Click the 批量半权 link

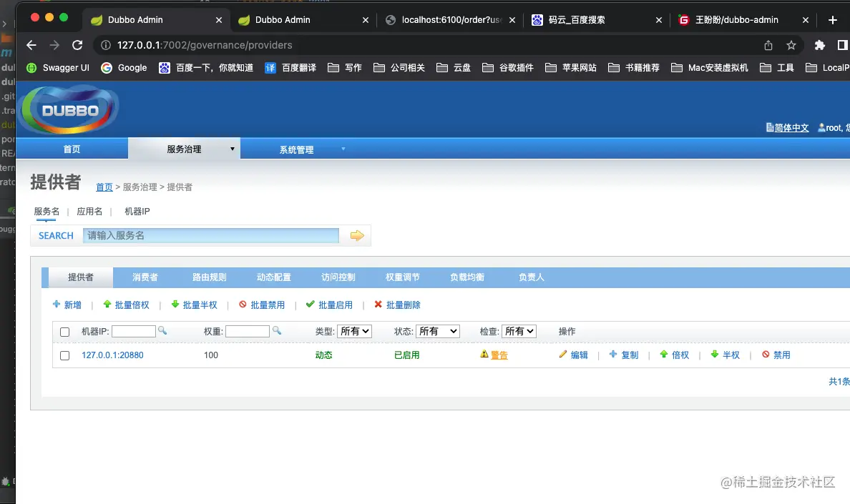(194, 305)
